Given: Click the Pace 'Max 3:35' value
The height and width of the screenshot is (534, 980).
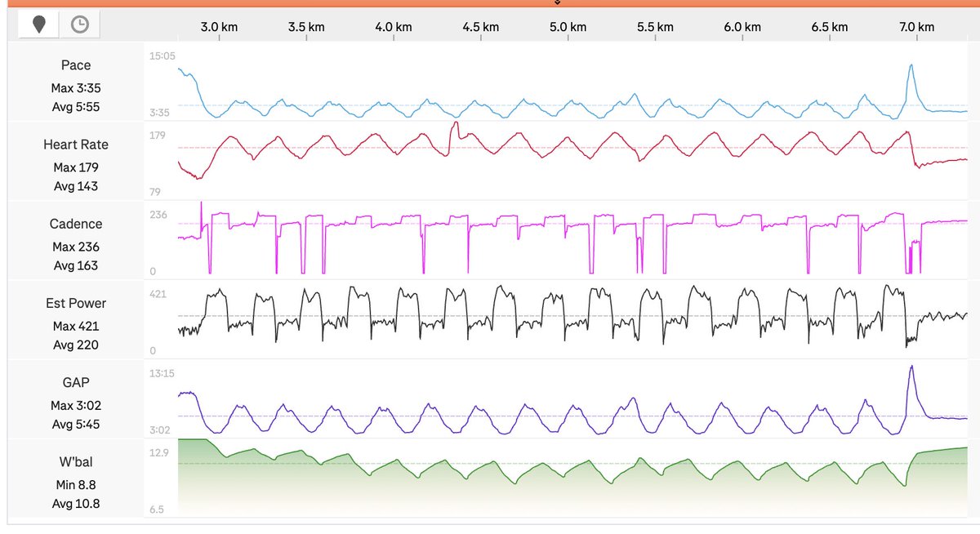Looking at the screenshot, I should 76,88.
